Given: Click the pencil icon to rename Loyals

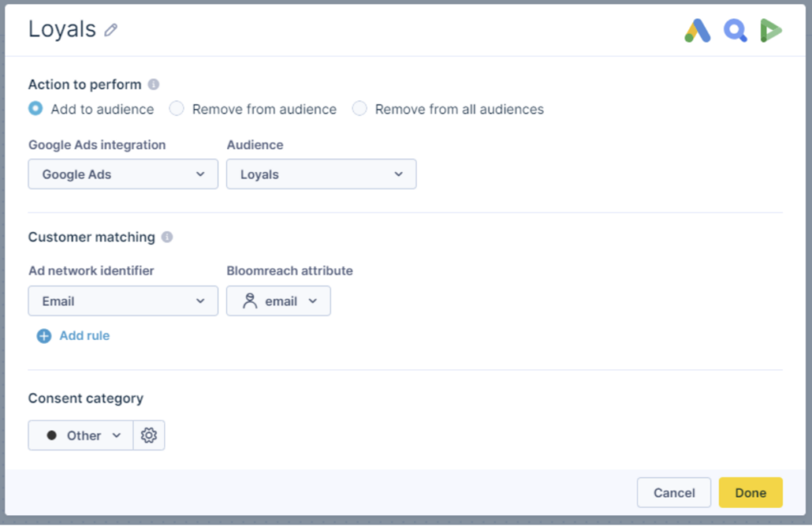Looking at the screenshot, I should click(111, 30).
